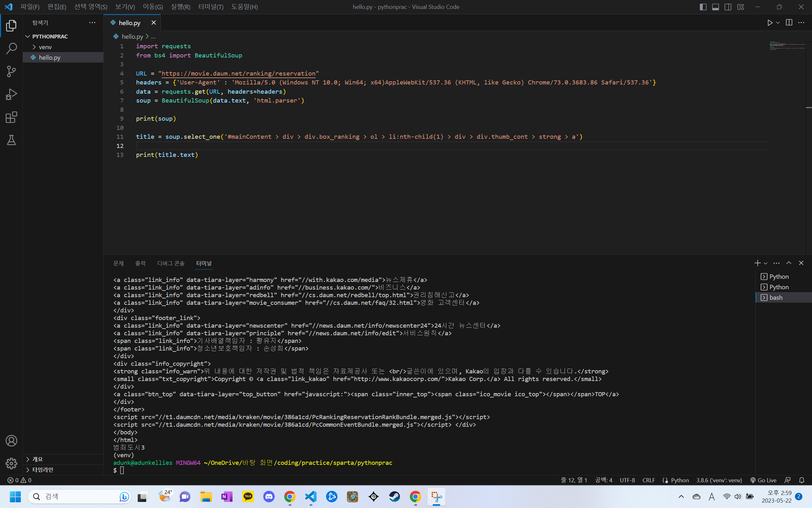Open the Manage gear settings icon
The image size is (812, 508).
[x=11, y=463]
